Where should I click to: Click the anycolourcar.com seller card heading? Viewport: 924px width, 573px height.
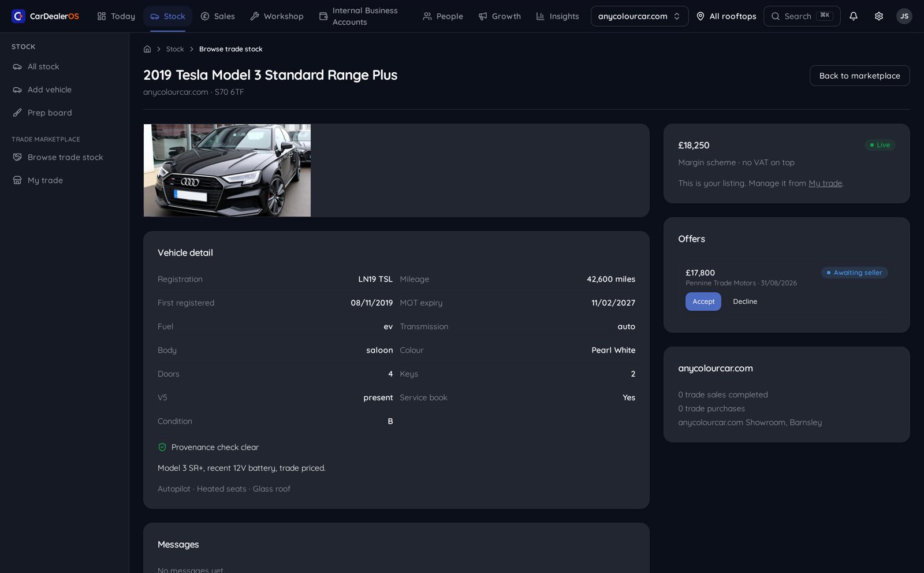click(716, 368)
